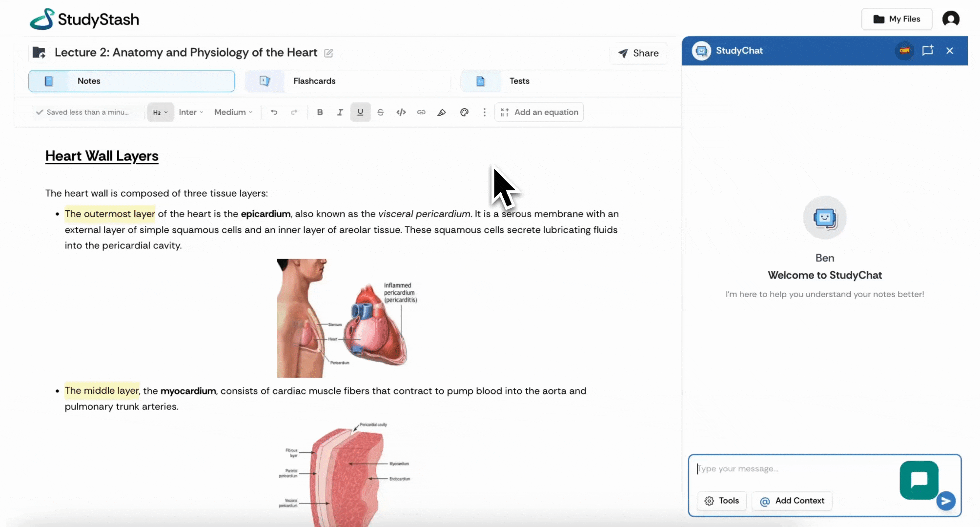
Task: Apply strikethrough to text
Action: 381,112
